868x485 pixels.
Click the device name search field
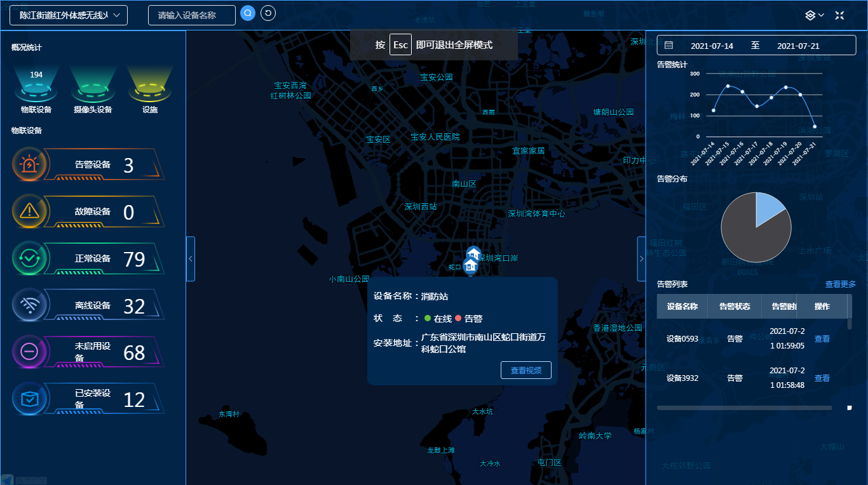[x=191, y=15]
